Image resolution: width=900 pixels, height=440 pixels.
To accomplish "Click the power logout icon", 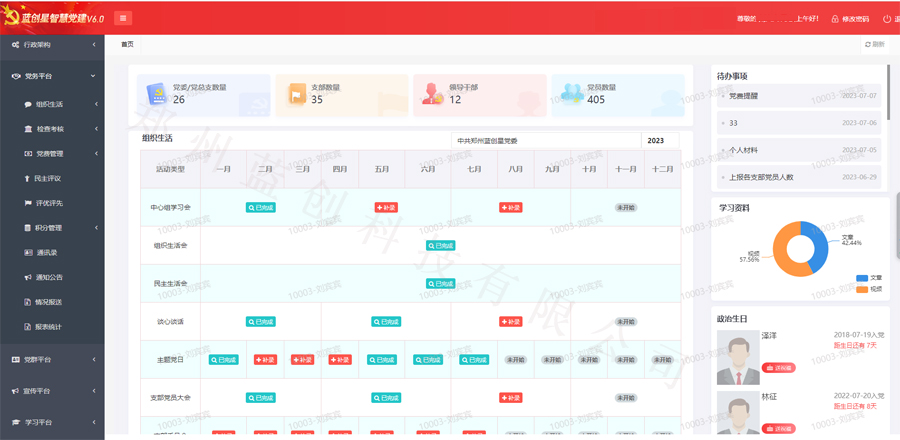I will (x=887, y=19).
